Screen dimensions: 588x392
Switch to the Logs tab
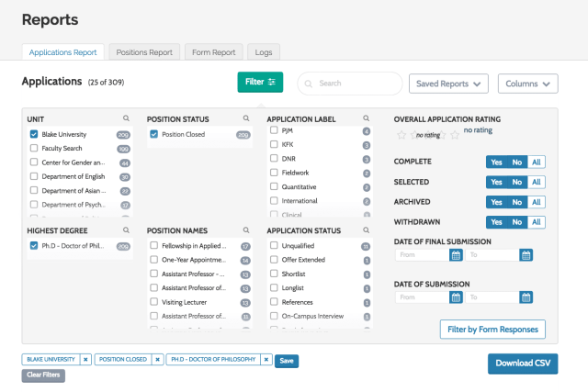pos(264,52)
